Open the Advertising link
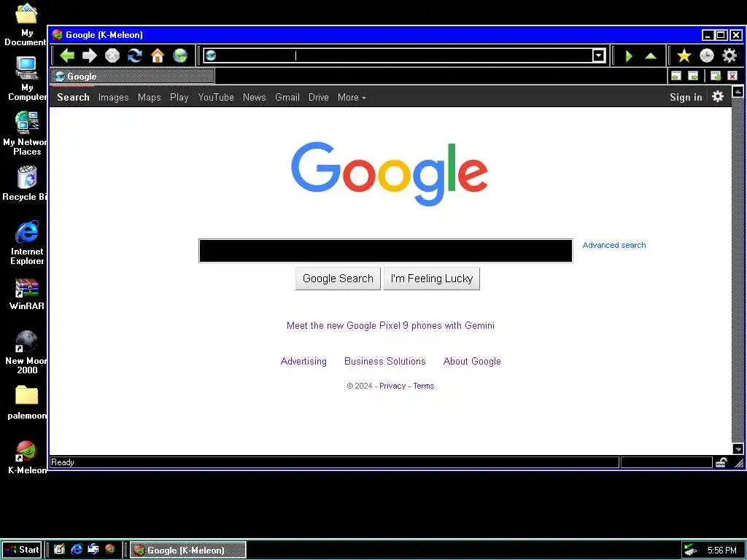Screen dimensions: 747x560 tap(303, 361)
